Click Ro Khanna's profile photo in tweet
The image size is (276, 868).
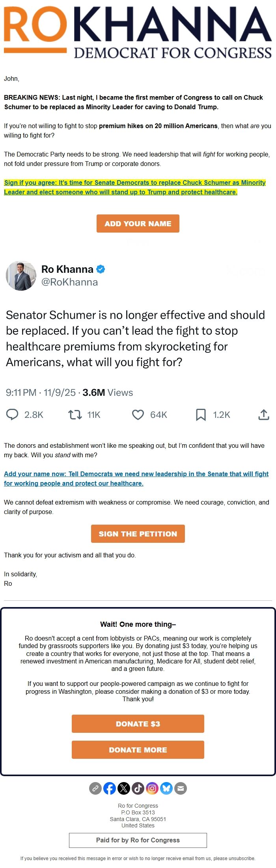pyautogui.click(x=21, y=276)
